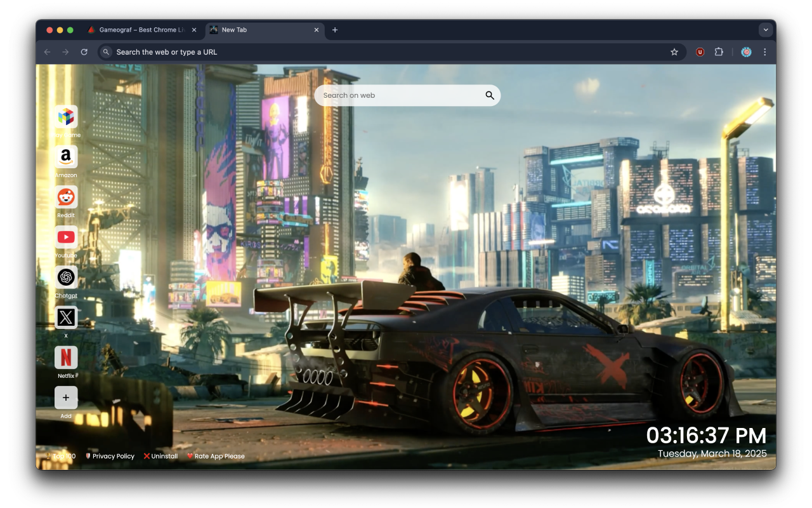
Task: Open the X shortcut icon
Action: pyautogui.click(x=66, y=317)
